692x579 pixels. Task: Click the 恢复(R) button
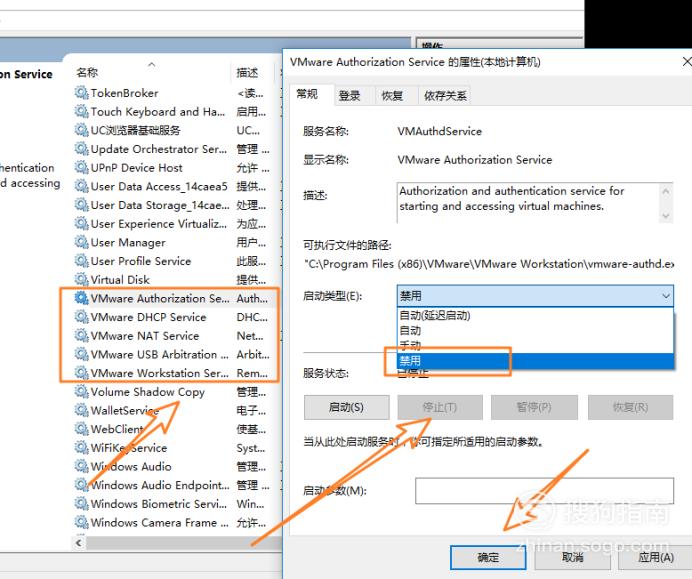[630, 407]
